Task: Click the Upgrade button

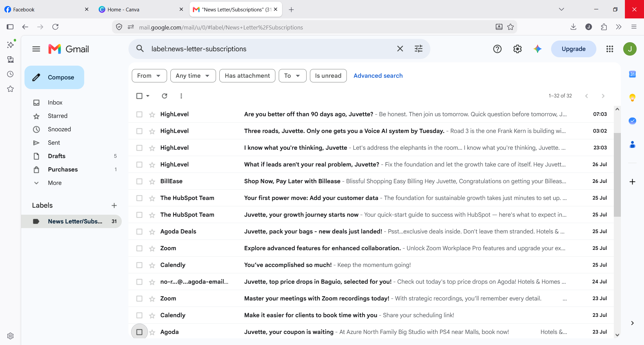Action: [x=574, y=49]
